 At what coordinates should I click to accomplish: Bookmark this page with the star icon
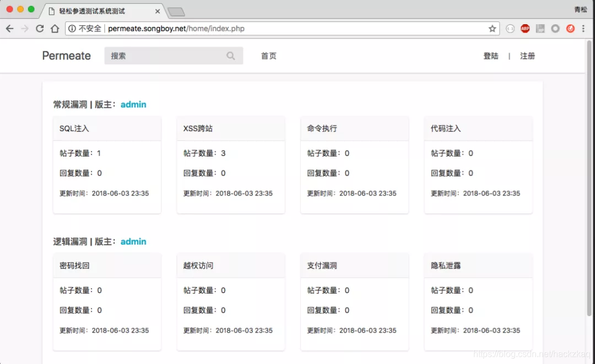(492, 29)
